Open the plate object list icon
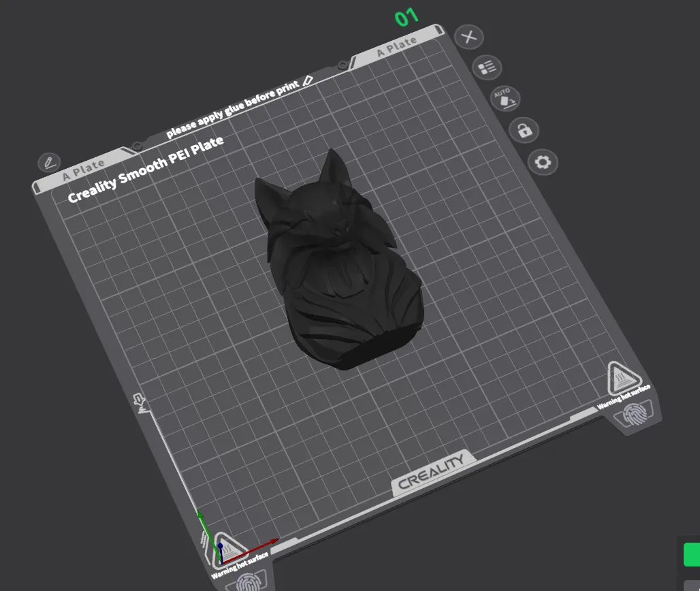 point(487,67)
